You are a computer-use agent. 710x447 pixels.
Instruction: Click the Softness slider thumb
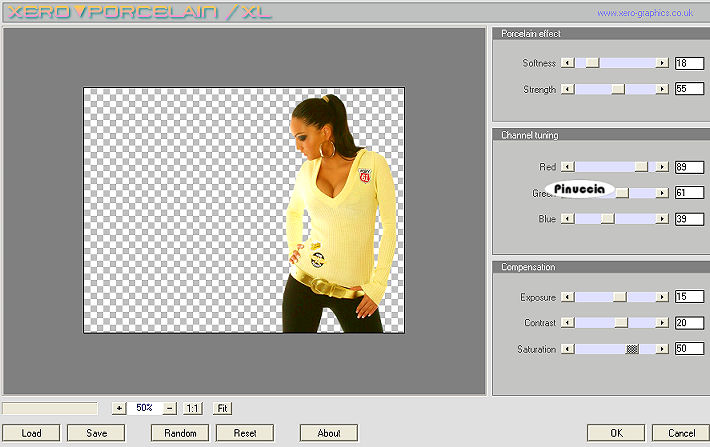click(592, 63)
